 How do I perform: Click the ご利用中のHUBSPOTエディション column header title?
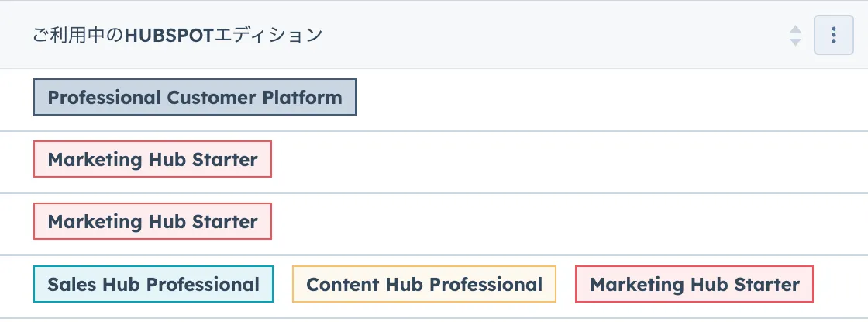click(x=177, y=35)
